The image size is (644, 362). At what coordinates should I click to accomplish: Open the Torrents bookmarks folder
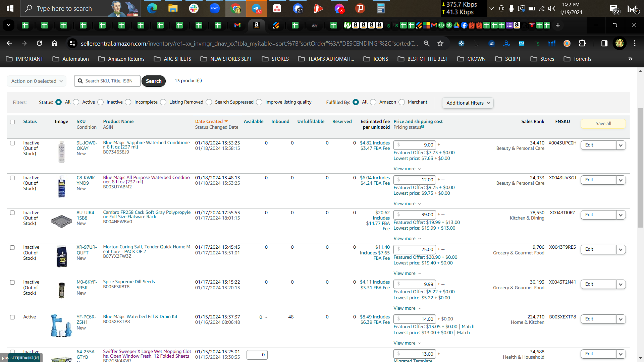578,59
